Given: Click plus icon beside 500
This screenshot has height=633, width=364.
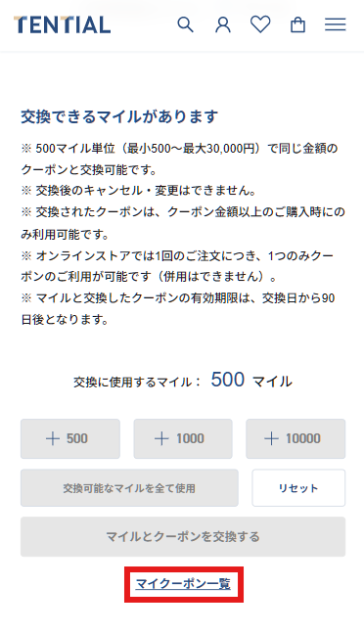Looking at the screenshot, I should [53, 439].
